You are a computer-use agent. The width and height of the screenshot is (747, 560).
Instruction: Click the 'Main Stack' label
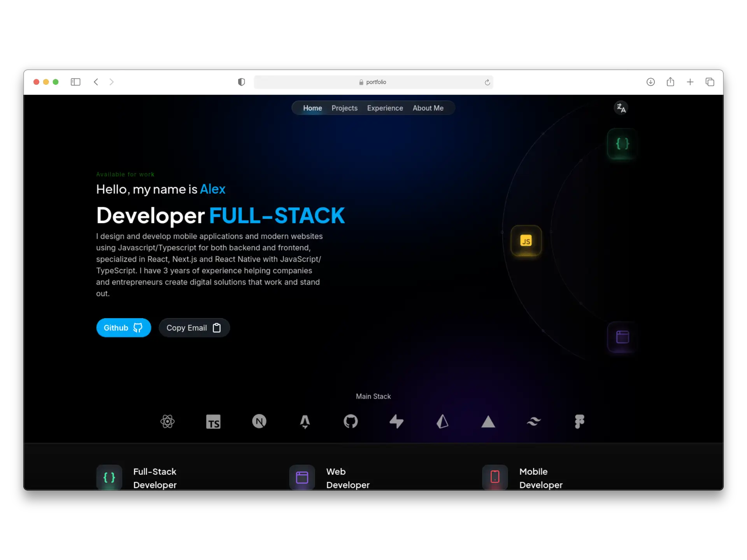373,396
